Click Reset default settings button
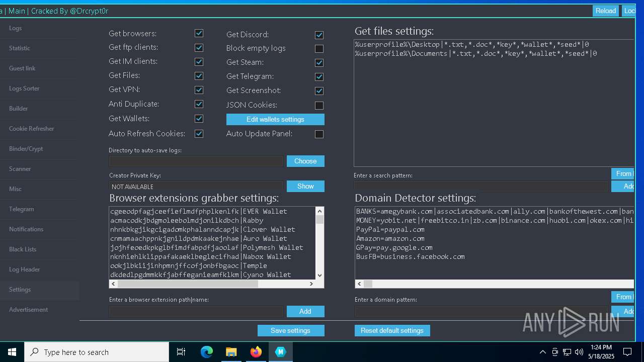This screenshot has width=644, height=362. pyautogui.click(x=392, y=330)
